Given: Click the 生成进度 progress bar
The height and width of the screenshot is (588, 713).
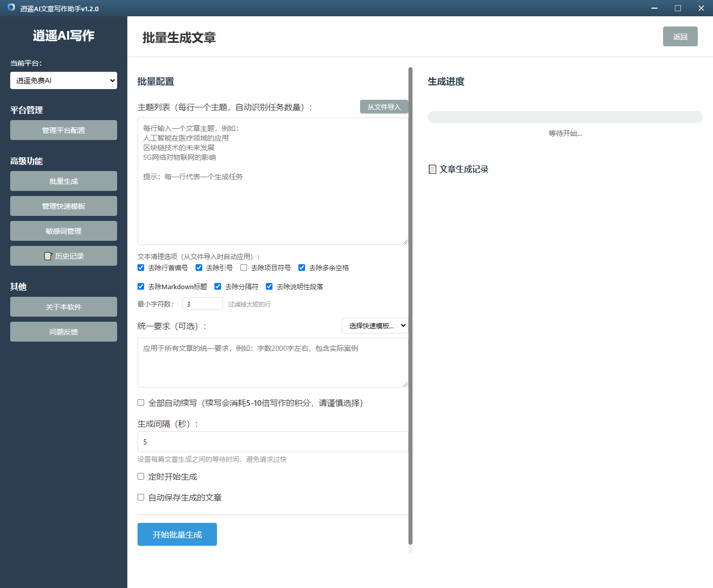Looking at the screenshot, I should click(565, 117).
